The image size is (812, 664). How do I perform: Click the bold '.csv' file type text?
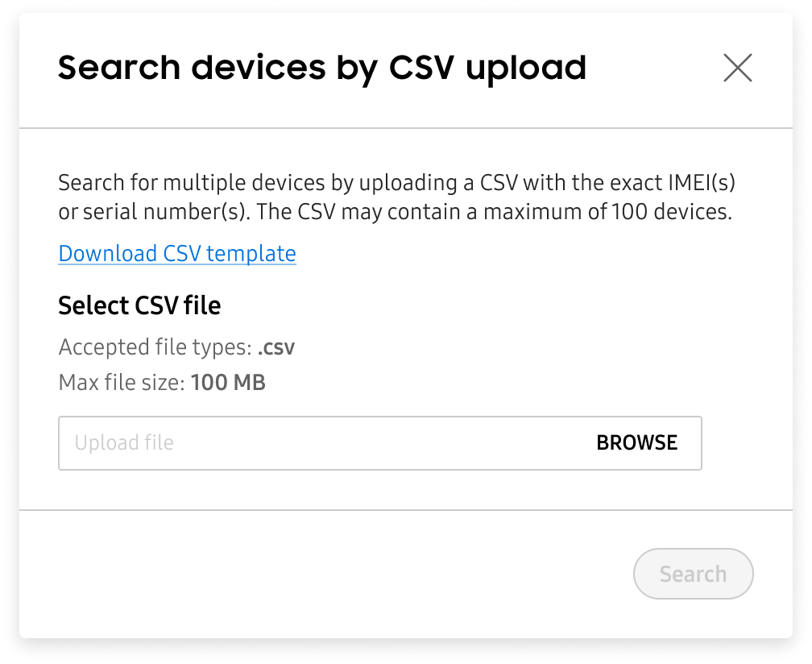[x=276, y=348]
